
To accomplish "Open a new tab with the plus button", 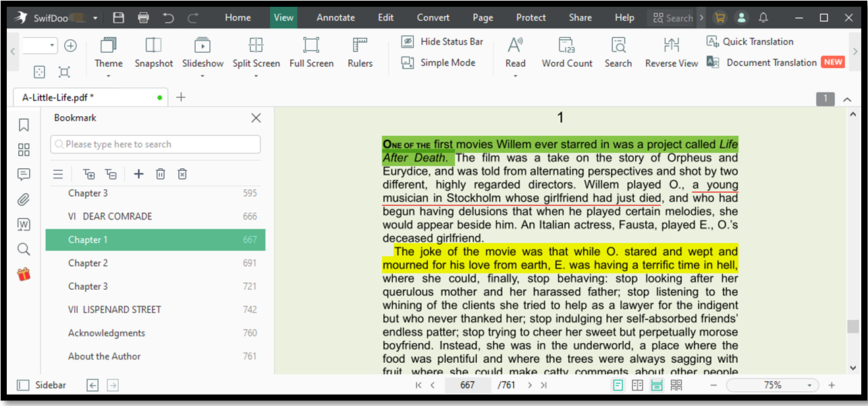I will pyautogui.click(x=180, y=97).
